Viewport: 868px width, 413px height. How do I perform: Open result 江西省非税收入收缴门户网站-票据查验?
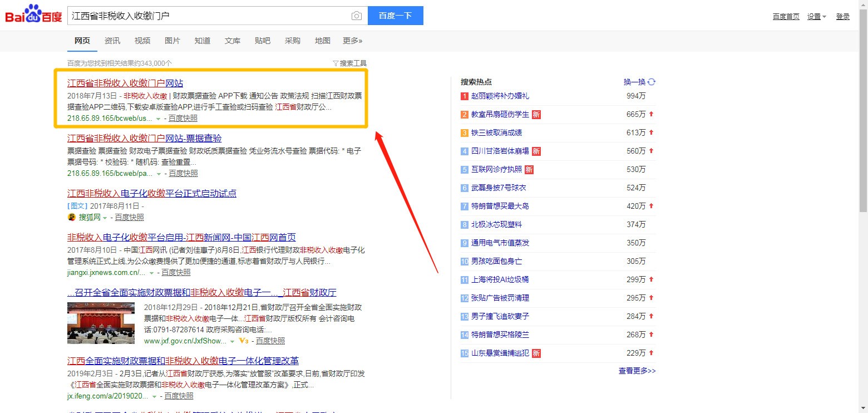tap(145, 139)
